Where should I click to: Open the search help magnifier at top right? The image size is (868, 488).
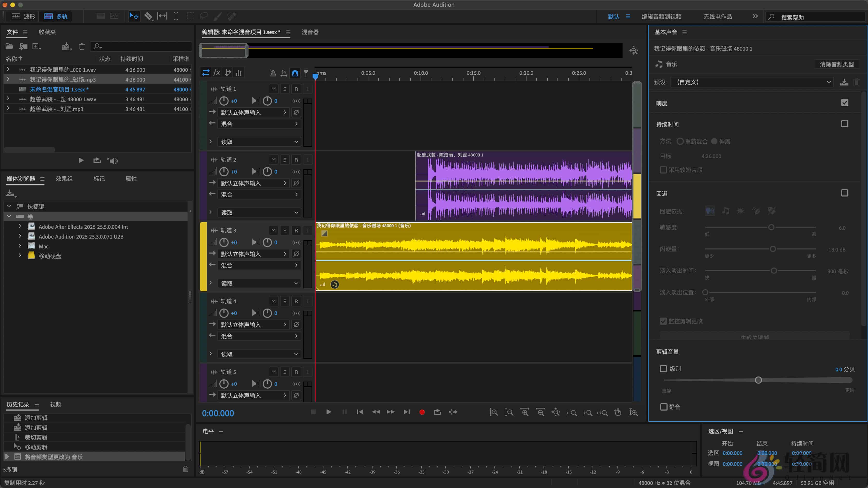772,17
